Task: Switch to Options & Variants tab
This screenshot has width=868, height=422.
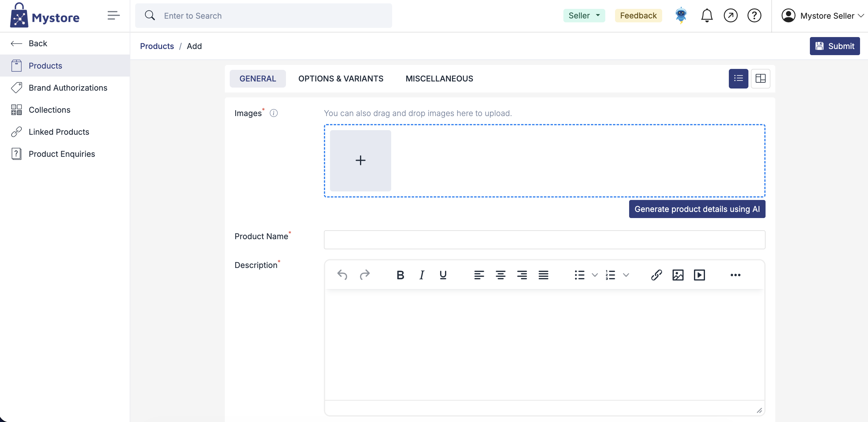Action: point(341,79)
